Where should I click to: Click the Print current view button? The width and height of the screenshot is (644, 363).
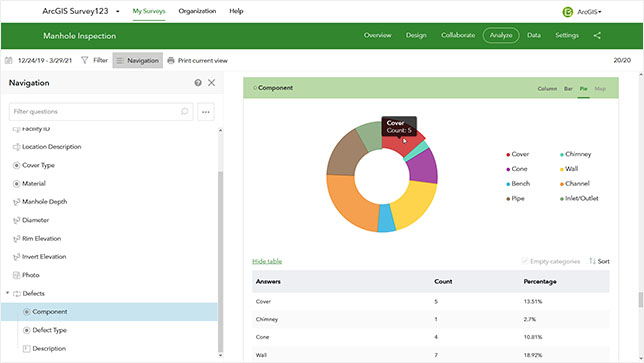[198, 60]
